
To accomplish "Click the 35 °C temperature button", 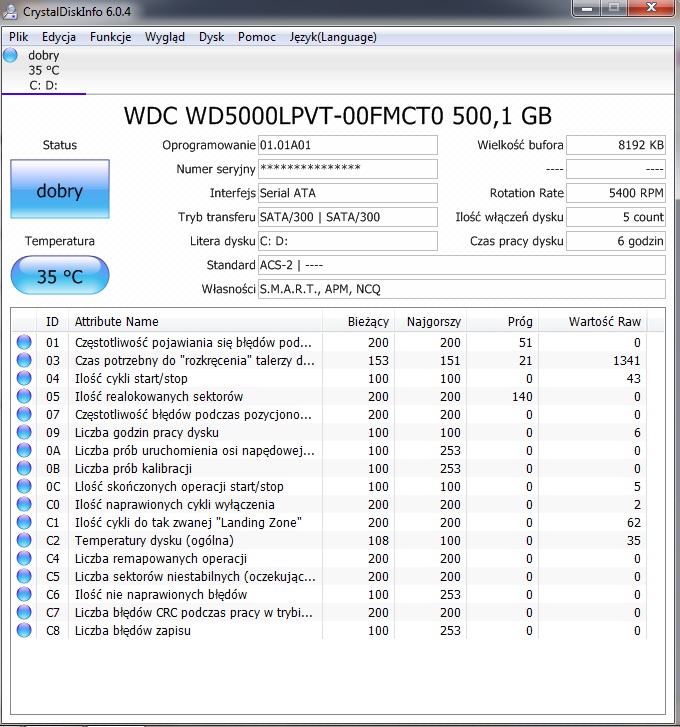I will (x=60, y=275).
